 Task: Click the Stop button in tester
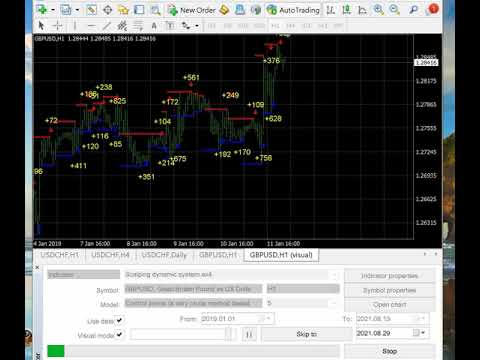[x=390, y=351]
